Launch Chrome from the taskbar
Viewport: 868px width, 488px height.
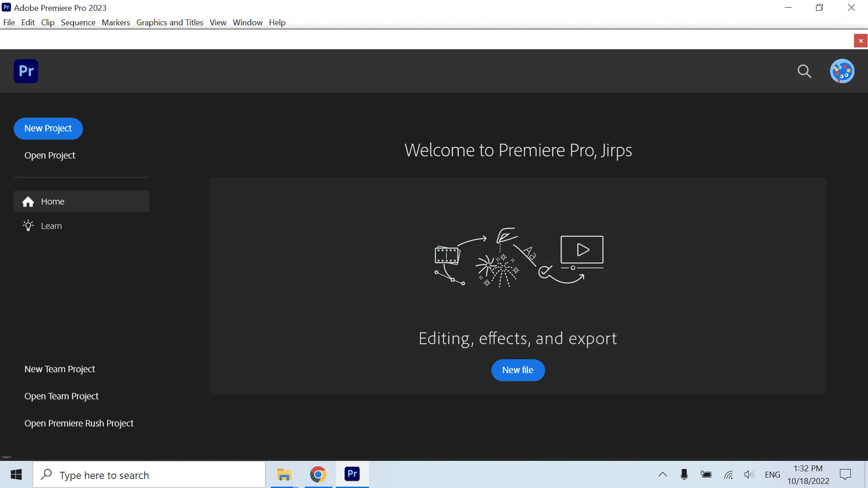318,474
